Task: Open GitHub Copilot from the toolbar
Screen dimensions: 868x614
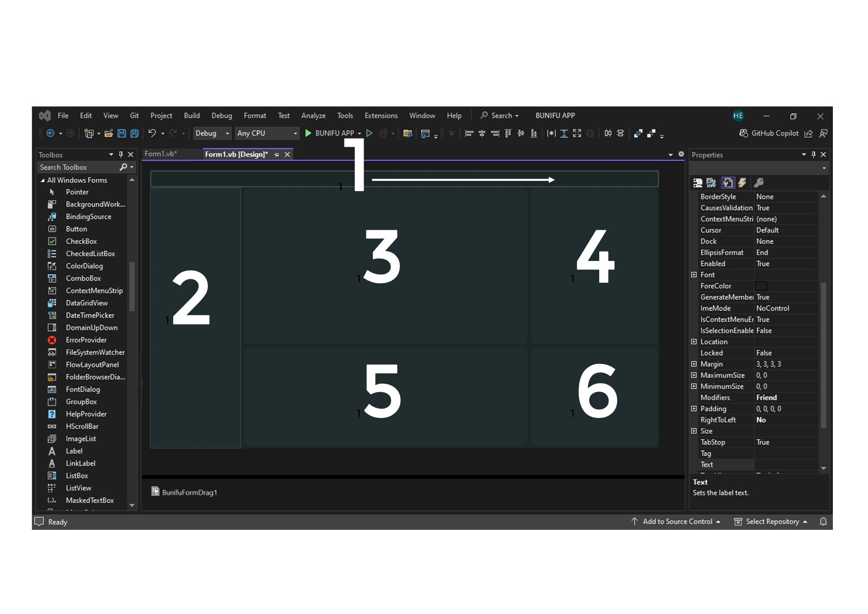Action: tap(769, 133)
